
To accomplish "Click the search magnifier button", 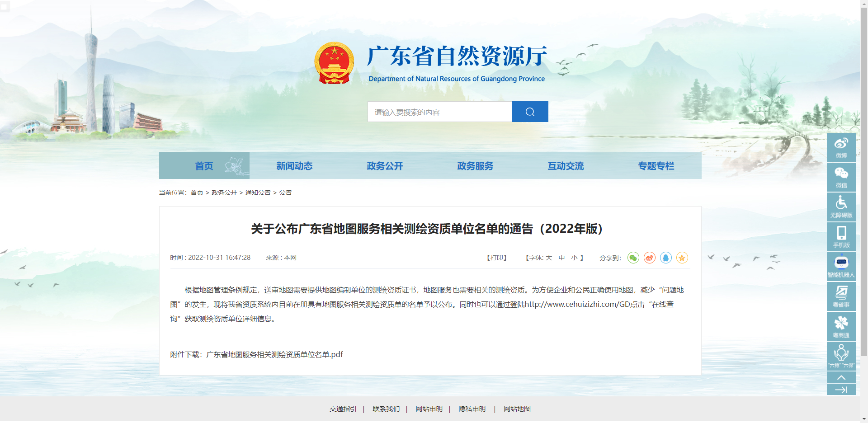I will [530, 112].
